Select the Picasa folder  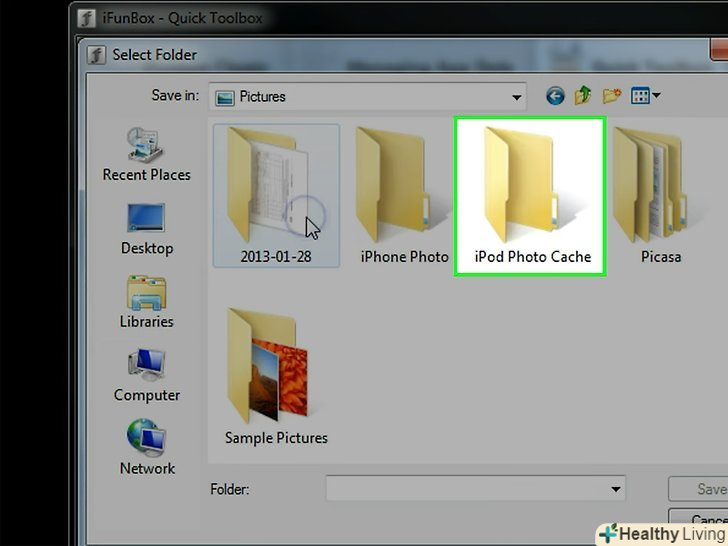coord(661,195)
